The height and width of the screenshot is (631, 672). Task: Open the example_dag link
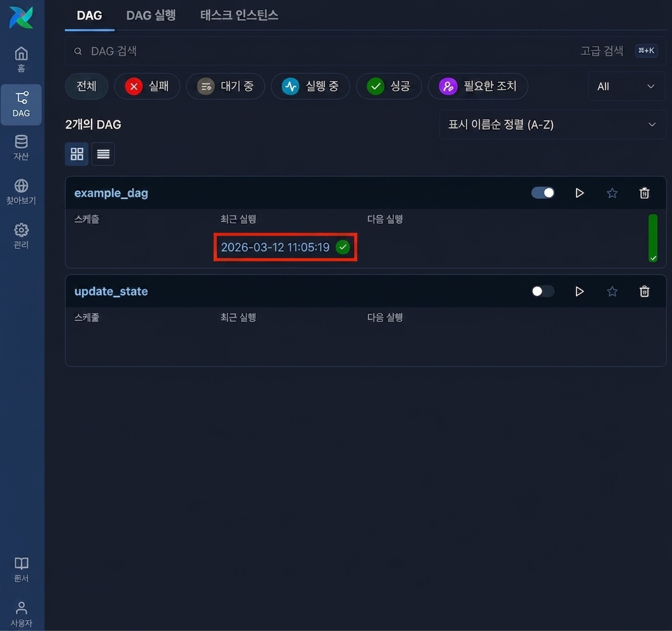111,193
